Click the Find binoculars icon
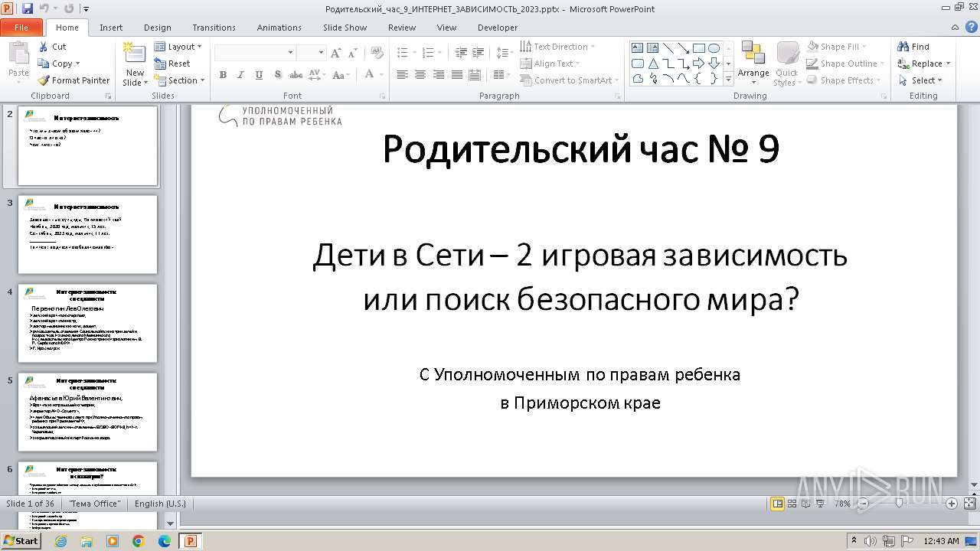980x551 pixels. tap(903, 47)
